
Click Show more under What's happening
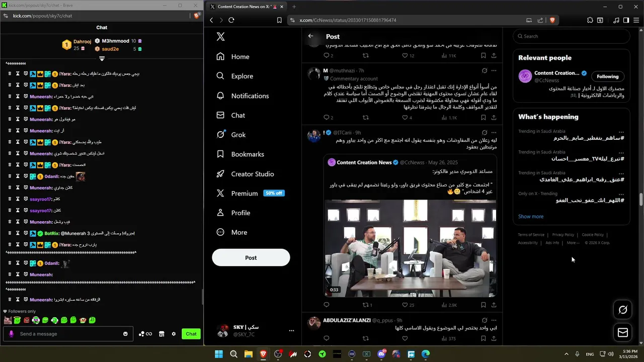(x=531, y=217)
